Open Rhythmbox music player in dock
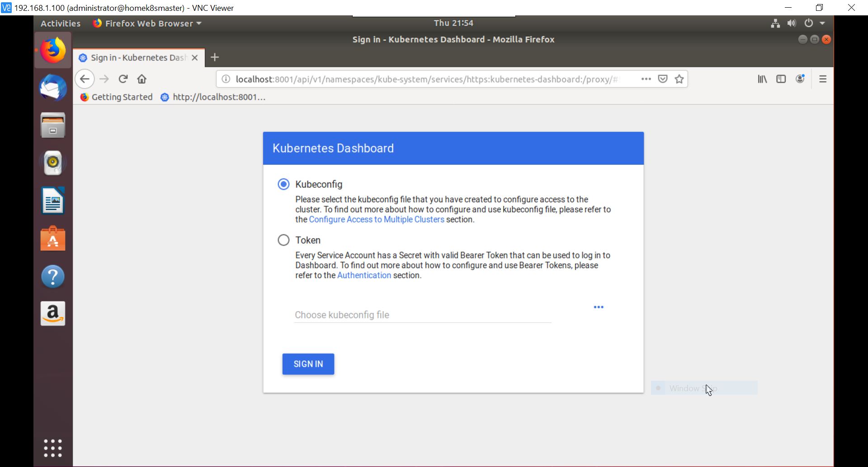Viewport: 868px width, 467px height. pyautogui.click(x=53, y=163)
